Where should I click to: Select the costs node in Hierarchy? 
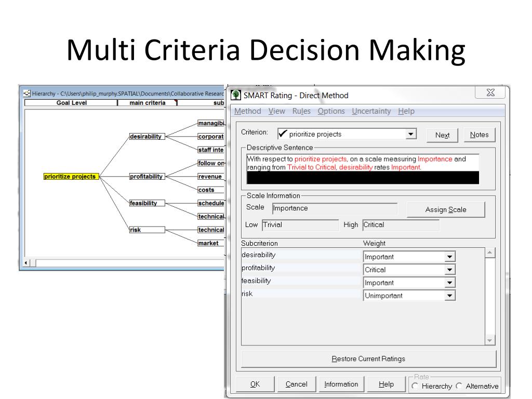click(x=211, y=190)
